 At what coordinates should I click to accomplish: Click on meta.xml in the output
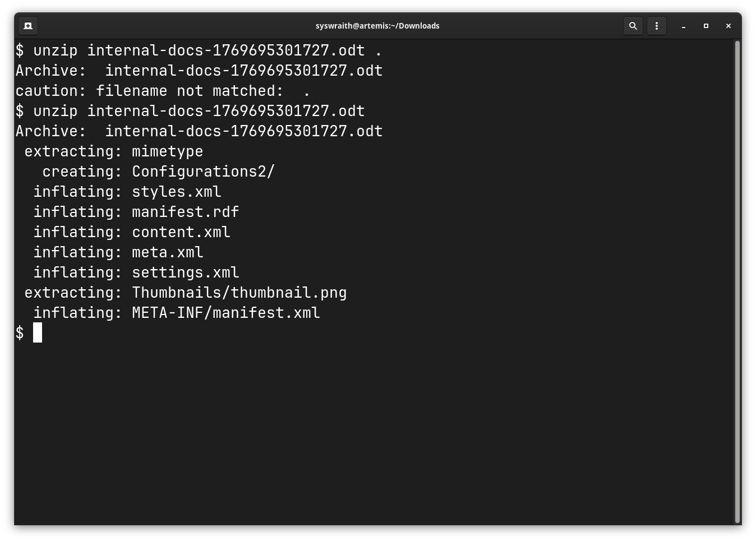tap(168, 252)
